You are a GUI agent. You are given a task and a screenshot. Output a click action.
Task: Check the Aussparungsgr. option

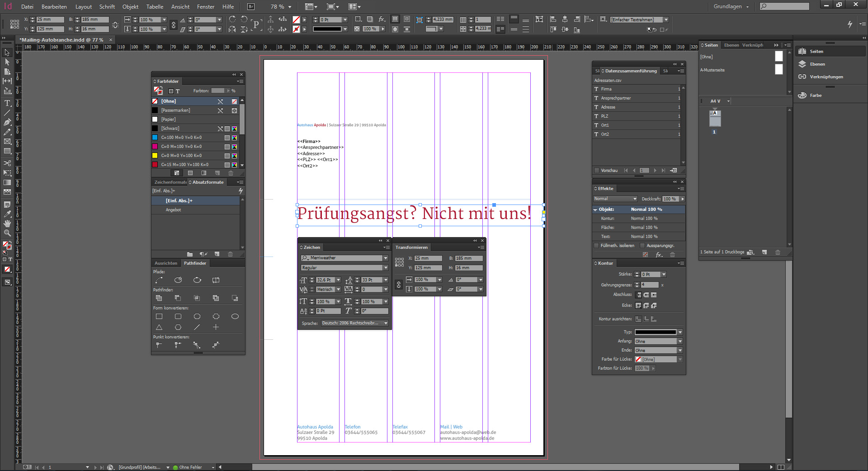coord(642,246)
